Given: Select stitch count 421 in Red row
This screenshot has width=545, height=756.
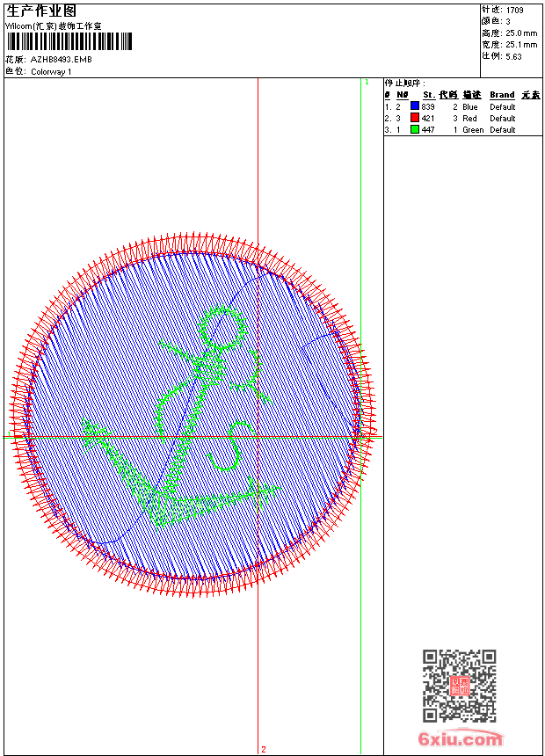Looking at the screenshot, I should [428, 118].
